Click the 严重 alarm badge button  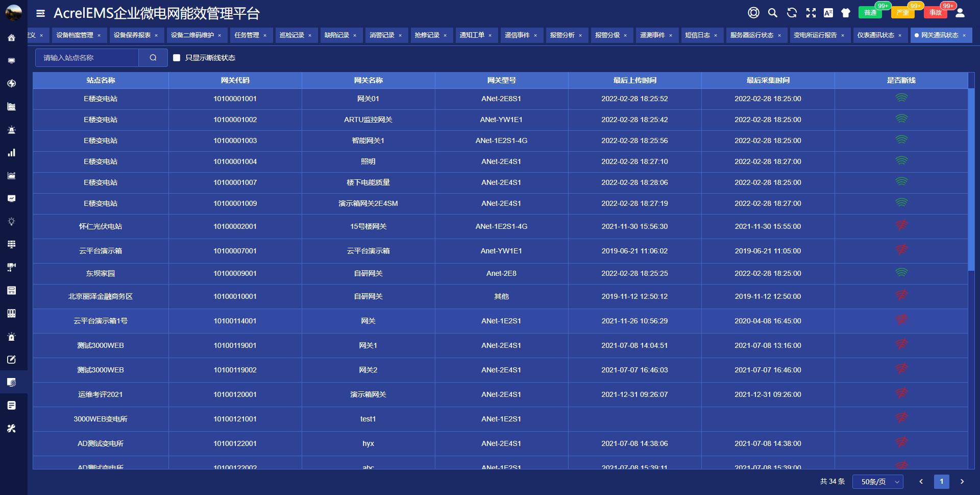pos(902,13)
